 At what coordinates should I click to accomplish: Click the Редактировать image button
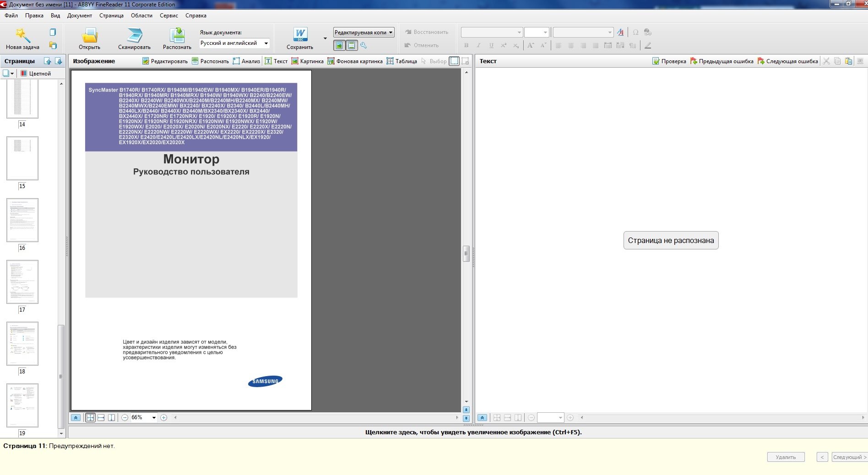coord(165,61)
